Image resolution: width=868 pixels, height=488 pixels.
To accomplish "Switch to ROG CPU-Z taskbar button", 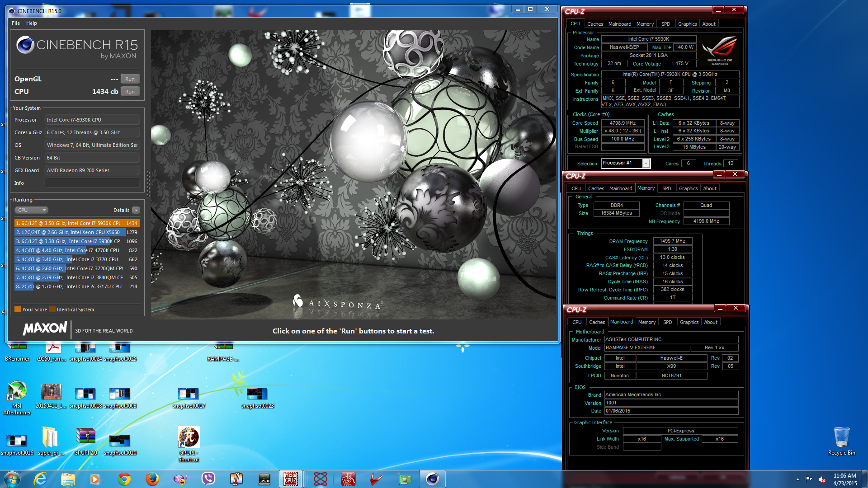I will [x=291, y=479].
